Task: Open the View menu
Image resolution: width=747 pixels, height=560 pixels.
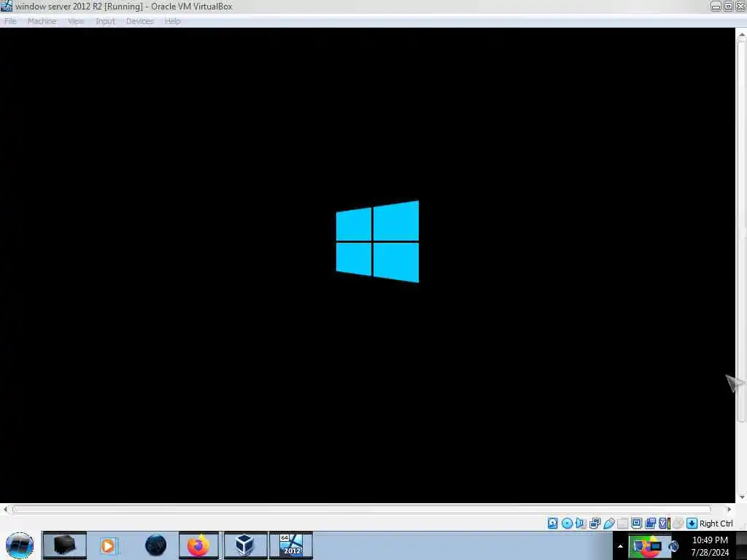Action: coord(76,21)
